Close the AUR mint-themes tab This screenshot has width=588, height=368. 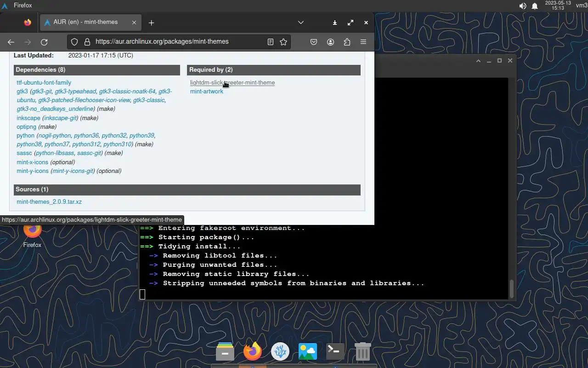(x=134, y=22)
